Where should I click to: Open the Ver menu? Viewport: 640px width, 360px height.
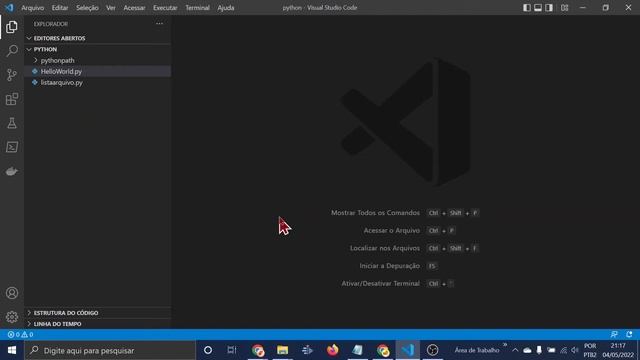111,8
